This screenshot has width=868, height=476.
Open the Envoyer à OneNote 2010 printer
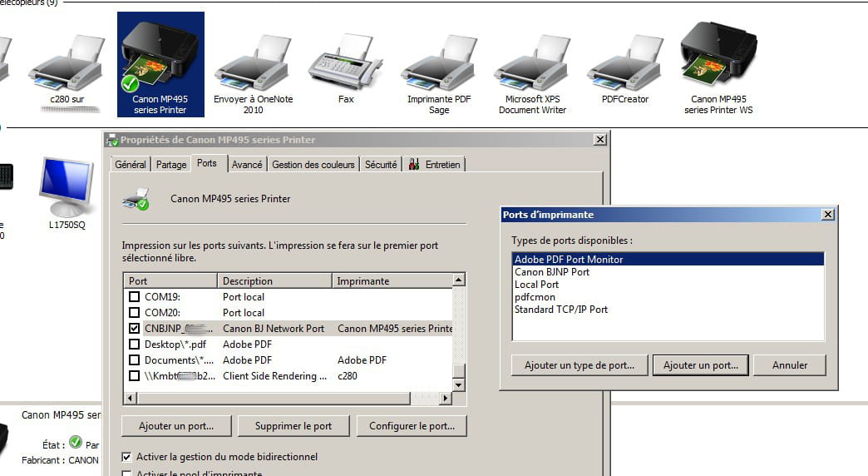click(253, 62)
